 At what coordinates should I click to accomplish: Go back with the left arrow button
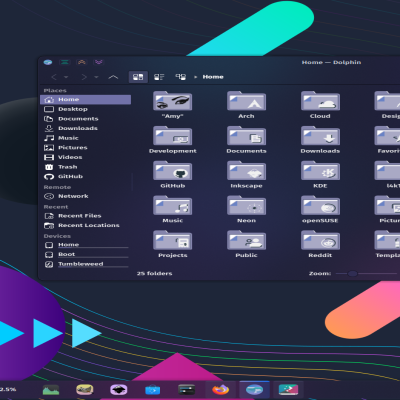point(54,77)
